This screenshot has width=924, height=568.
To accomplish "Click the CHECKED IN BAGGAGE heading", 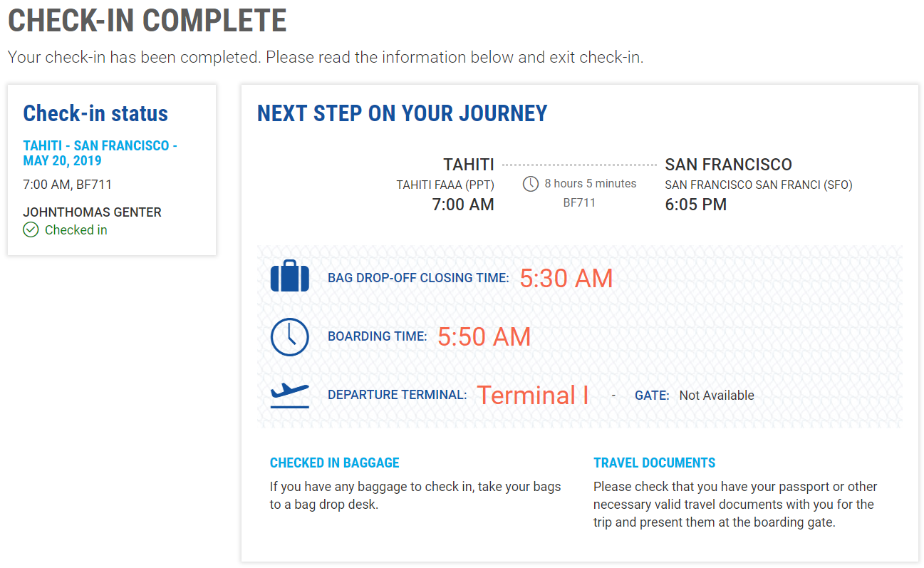I will pyautogui.click(x=334, y=463).
